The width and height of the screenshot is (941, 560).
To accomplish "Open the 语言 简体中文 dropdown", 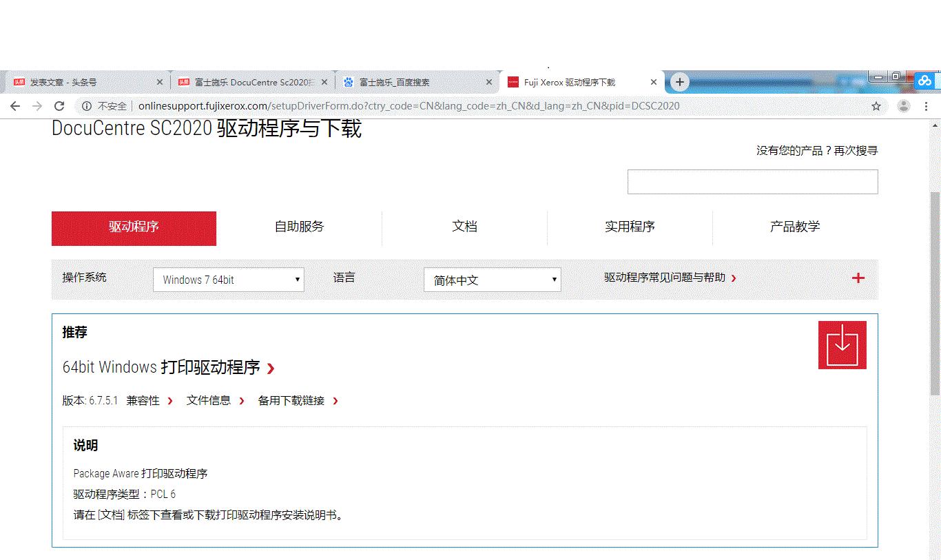I will (492, 280).
